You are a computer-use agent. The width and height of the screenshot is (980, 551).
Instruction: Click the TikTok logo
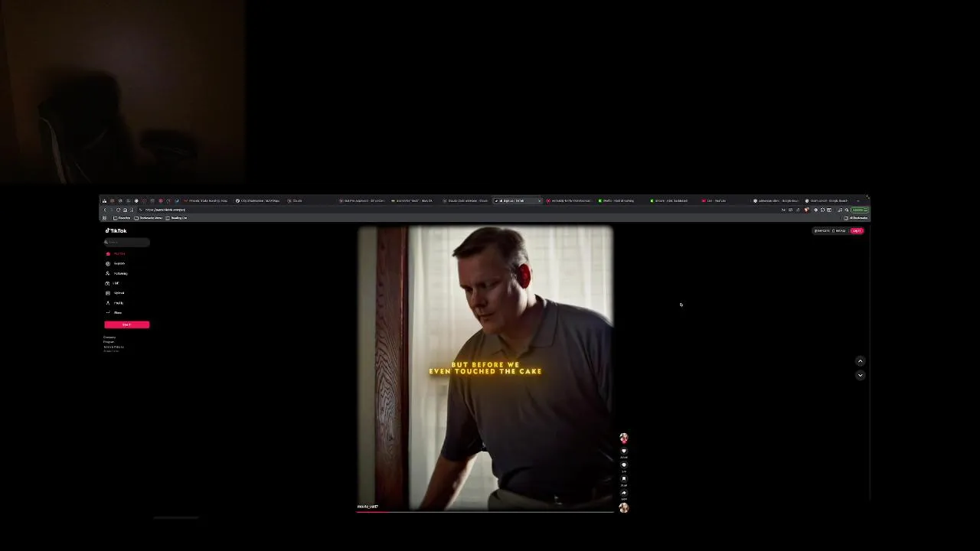(116, 230)
